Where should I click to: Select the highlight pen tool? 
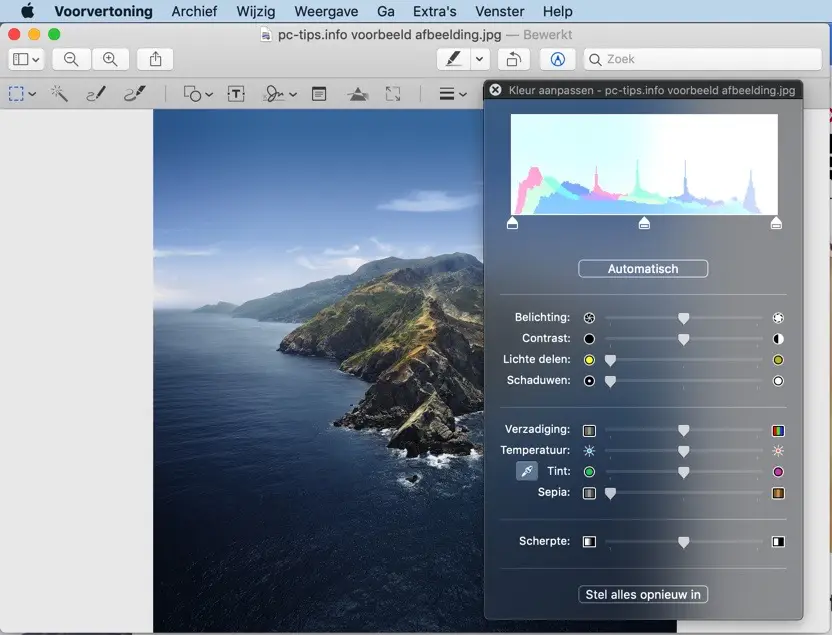(454, 59)
